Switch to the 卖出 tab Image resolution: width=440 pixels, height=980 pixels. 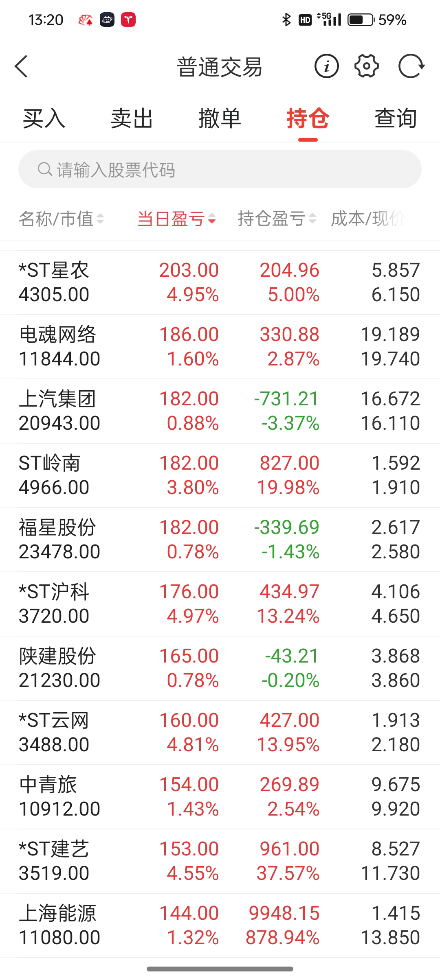(132, 118)
